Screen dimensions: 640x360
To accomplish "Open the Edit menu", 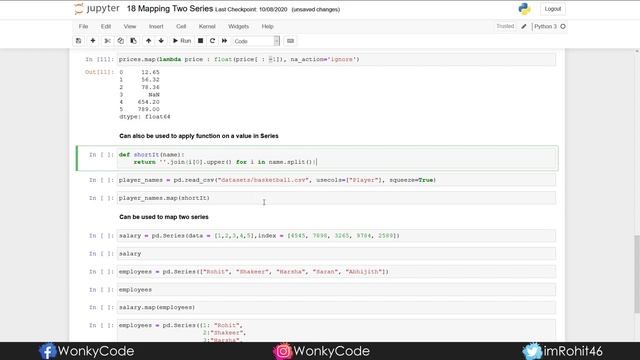I will (106, 27).
